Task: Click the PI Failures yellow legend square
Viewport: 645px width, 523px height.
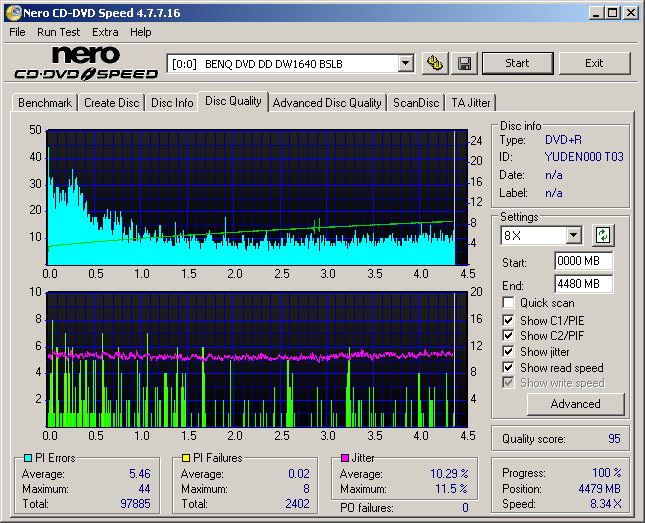Action: pos(186,458)
